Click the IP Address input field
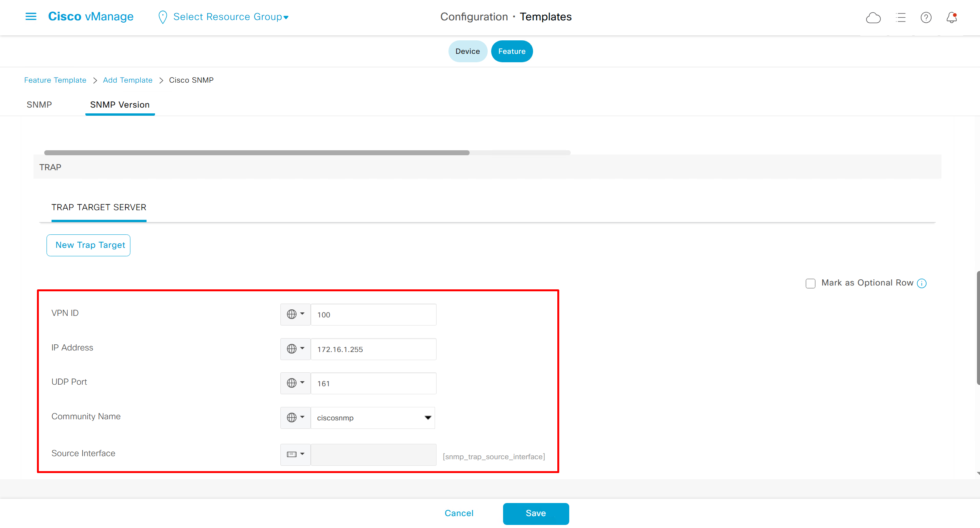The height and width of the screenshot is (528, 980). click(373, 349)
